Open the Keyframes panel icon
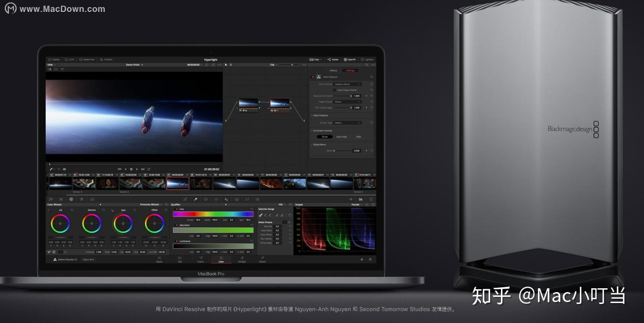 click(351, 199)
